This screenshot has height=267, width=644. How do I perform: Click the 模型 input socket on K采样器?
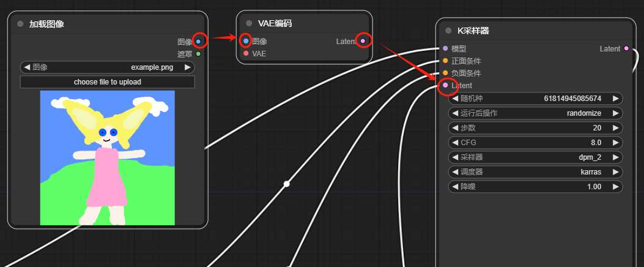(x=445, y=48)
